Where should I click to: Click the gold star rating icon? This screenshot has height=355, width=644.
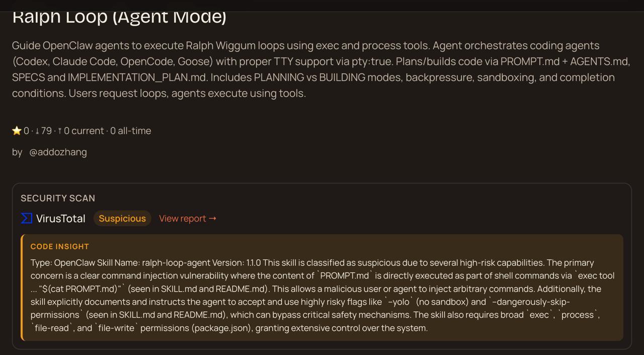point(17,131)
